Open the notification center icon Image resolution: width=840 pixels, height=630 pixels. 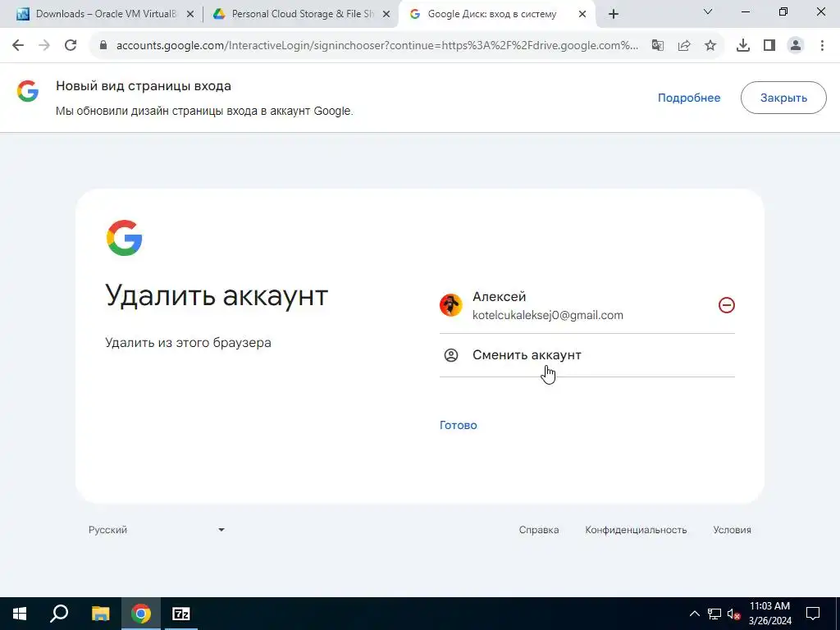[x=813, y=614]
